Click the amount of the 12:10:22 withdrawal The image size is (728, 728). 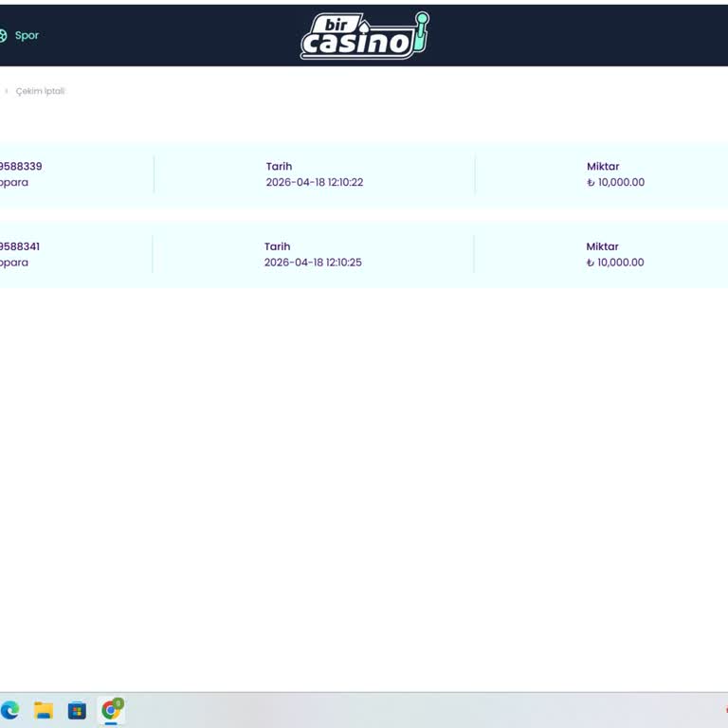[x=615, y=182]
